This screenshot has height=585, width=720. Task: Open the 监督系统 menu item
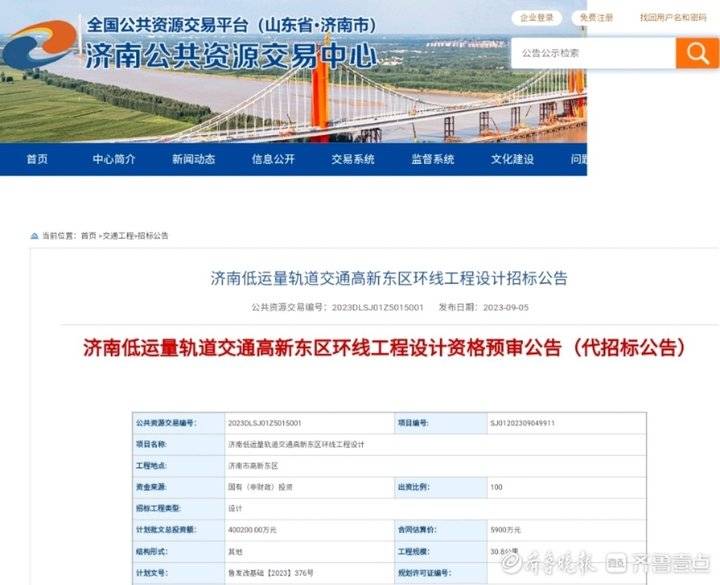click(433, 159)
